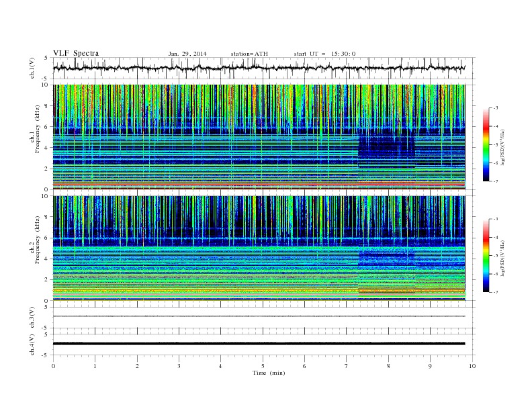Viewport: 532px width, 411px height.
Task: Click time axis tick label '1'
Action: tap(95, 366)
